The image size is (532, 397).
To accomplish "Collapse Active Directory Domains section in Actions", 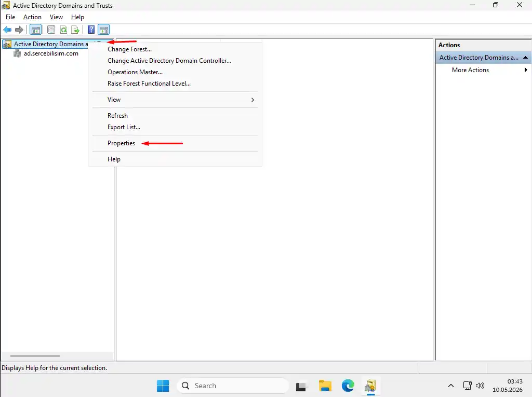I will 526,58.
